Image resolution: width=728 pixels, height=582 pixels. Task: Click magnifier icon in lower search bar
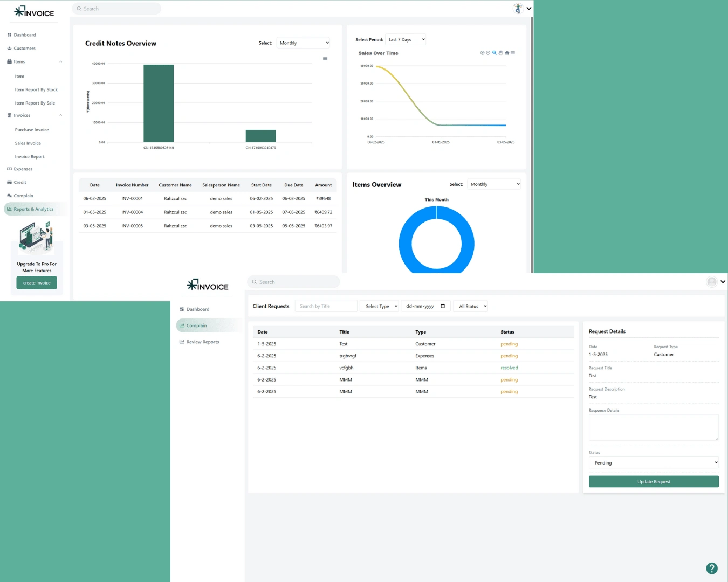tap(255, 282)
